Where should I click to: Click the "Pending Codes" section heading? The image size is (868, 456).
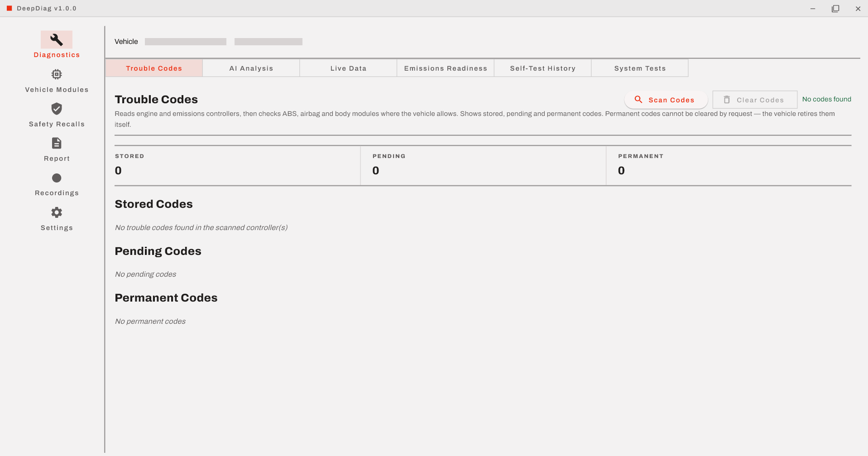point(158,251)
